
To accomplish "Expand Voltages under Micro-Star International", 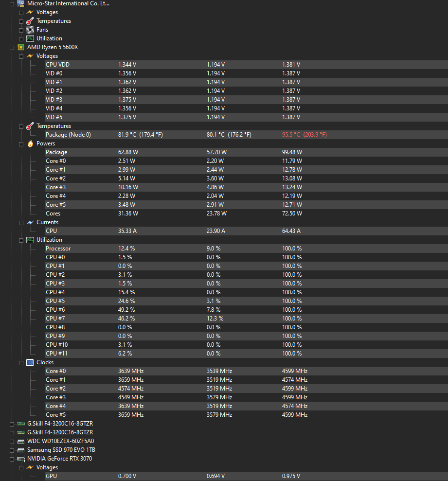I will pyautogui.click(x=21, y=13).
